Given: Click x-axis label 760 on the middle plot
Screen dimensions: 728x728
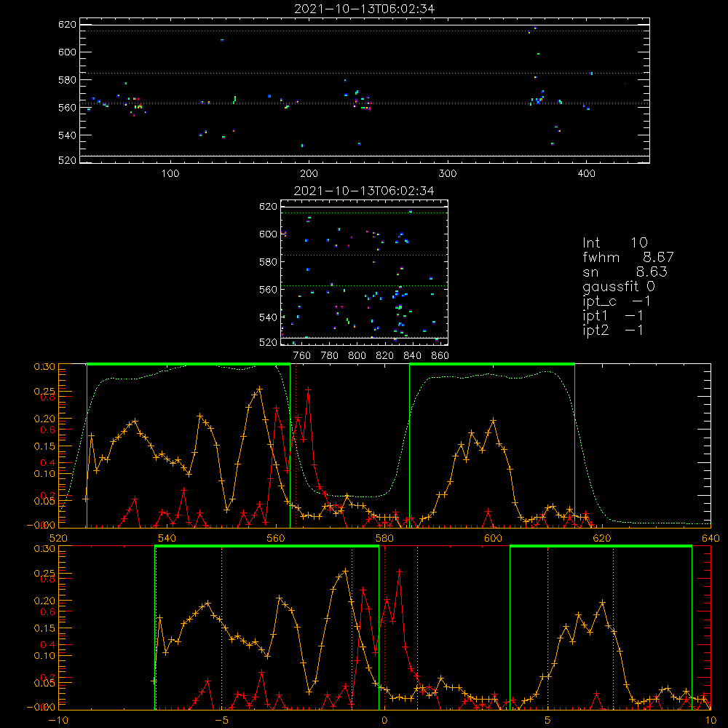Looking at the screenshot, I should click(x=302, y=356).
